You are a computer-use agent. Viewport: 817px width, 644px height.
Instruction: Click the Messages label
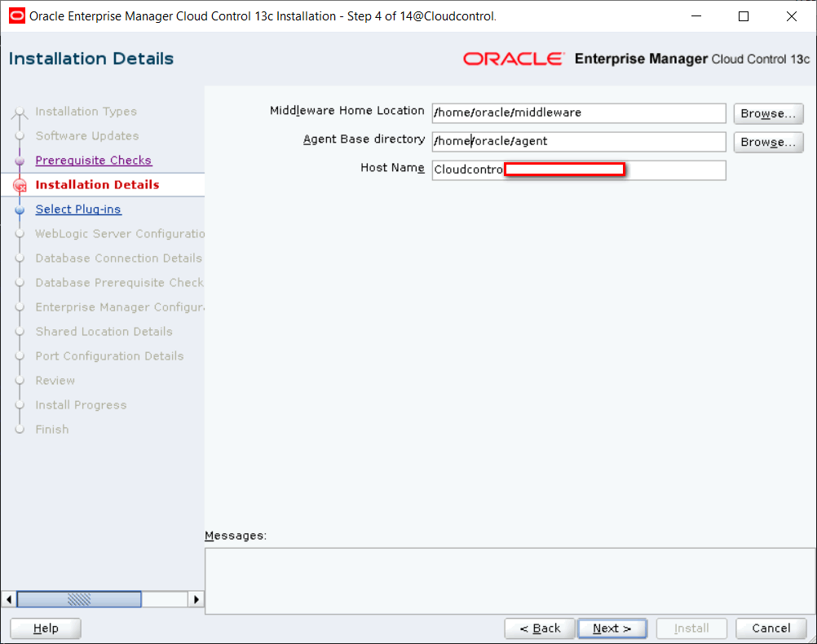236,536
